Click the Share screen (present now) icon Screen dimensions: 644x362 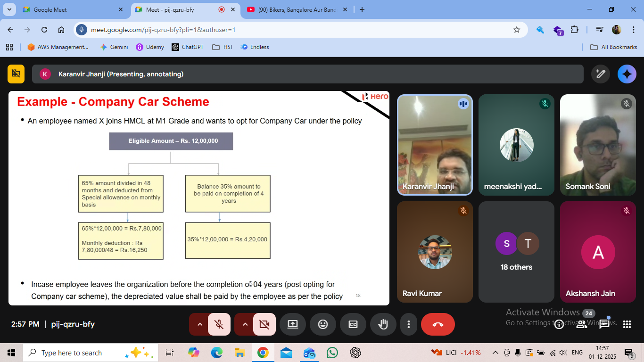[292, 324]
